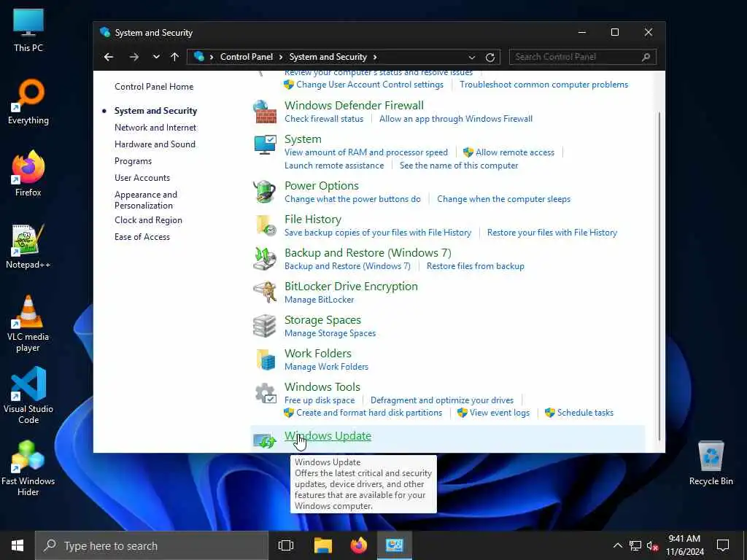The image size is (747, 560).
Task: Open Programs category
Action: click(133, 161)
